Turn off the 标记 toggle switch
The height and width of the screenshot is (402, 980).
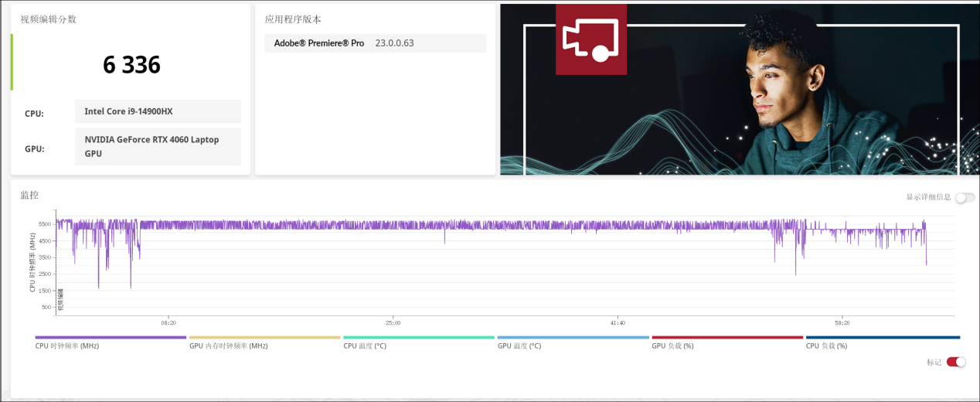(956, 362)
